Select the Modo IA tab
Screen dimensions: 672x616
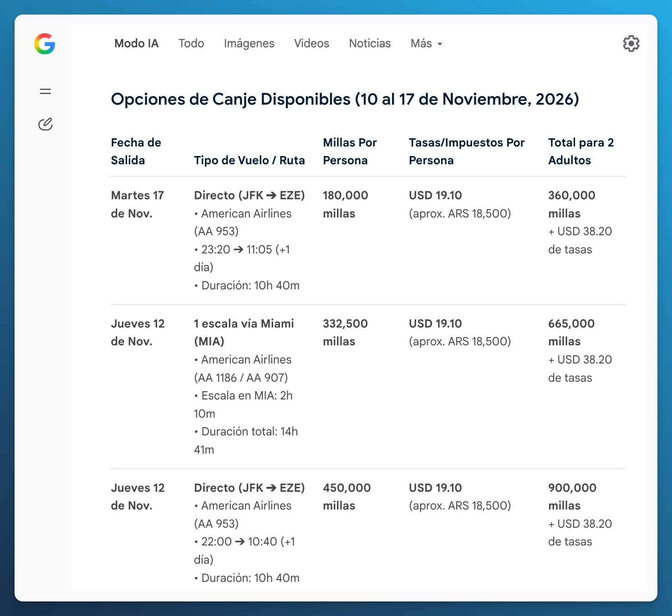coord(137,44)
